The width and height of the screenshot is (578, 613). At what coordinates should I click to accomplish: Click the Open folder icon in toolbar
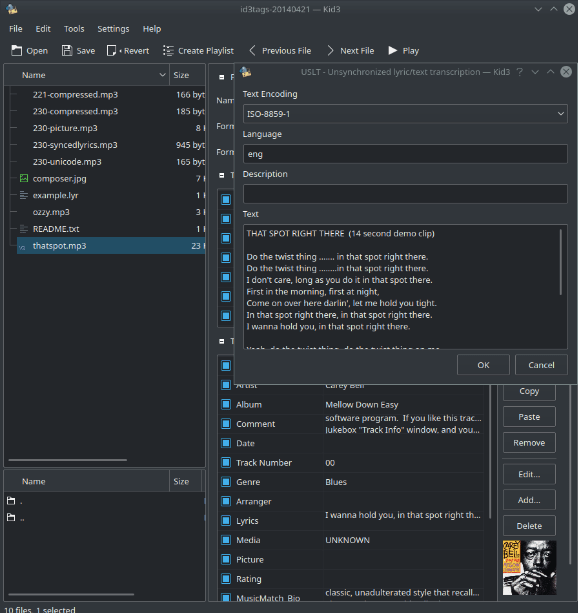pos(16,50)
